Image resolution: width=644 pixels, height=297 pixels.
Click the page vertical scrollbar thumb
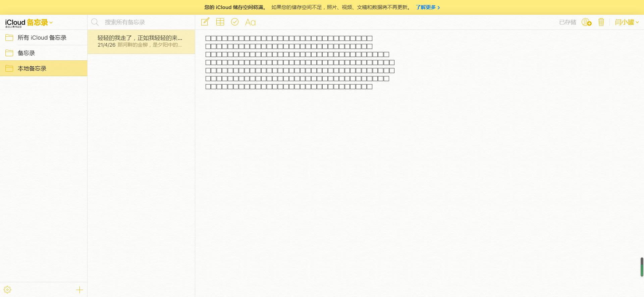click(x=642, y=267)
